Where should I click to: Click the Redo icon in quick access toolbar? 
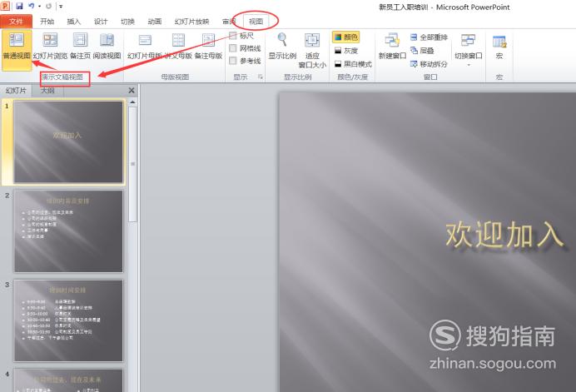point(48,6)
